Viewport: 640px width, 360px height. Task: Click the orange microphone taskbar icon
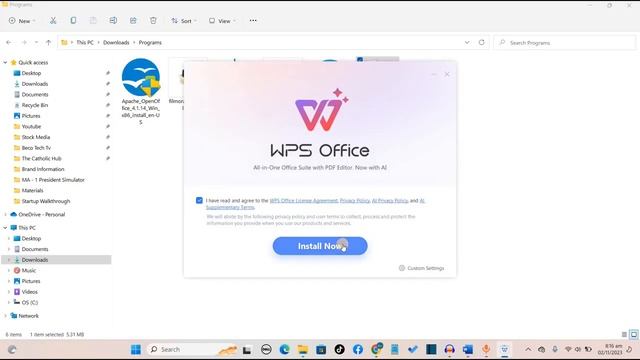[486, 349]
